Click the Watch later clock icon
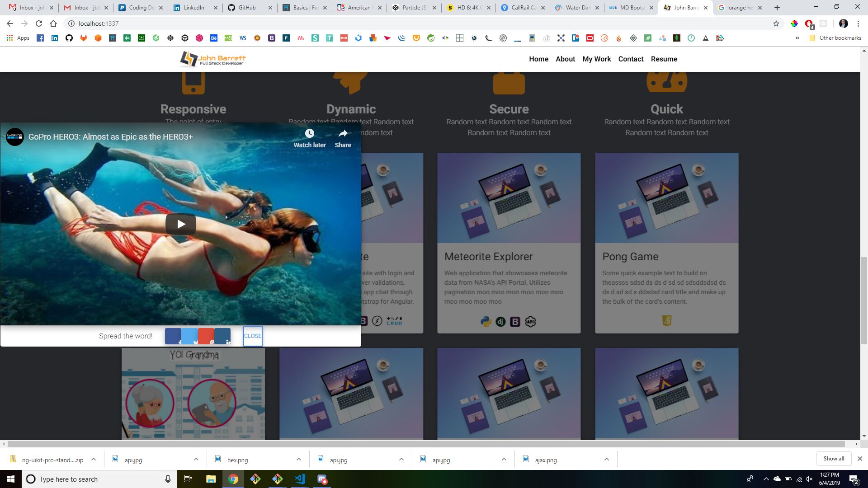 click(x=310, y=133)
